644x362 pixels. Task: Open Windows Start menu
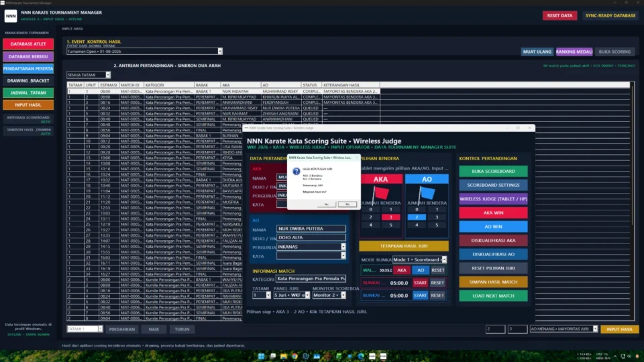pos(261,356)
